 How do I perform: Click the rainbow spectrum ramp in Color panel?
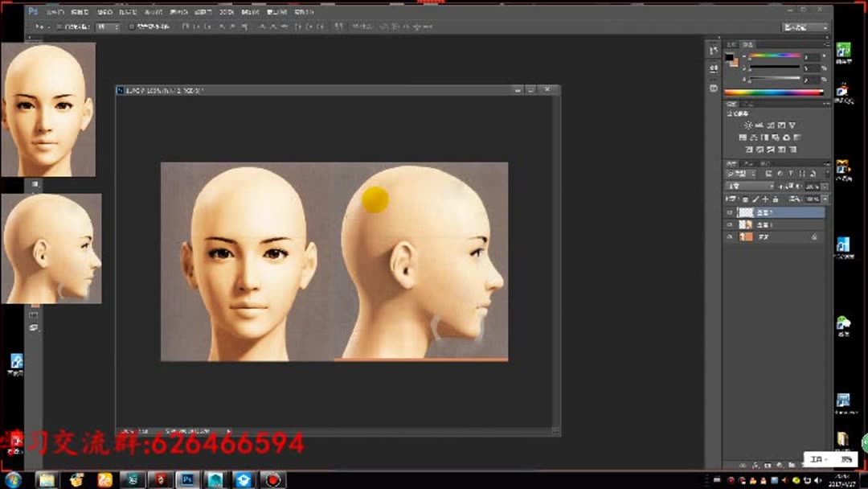pos(772,90)
